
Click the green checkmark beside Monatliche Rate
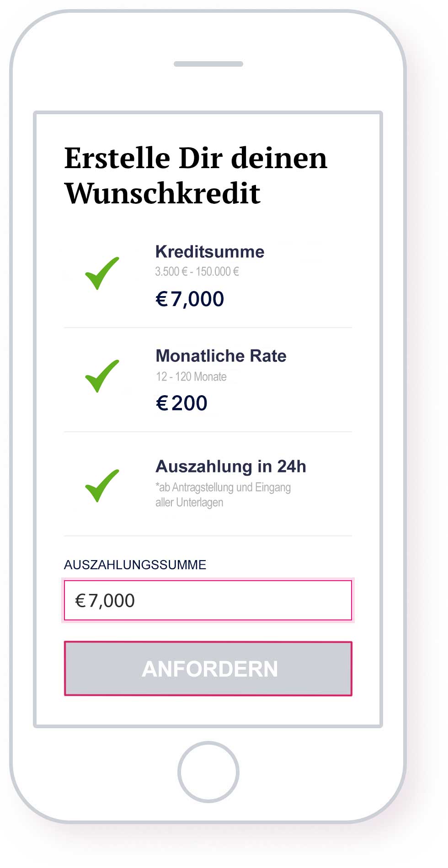click(102, 376)
